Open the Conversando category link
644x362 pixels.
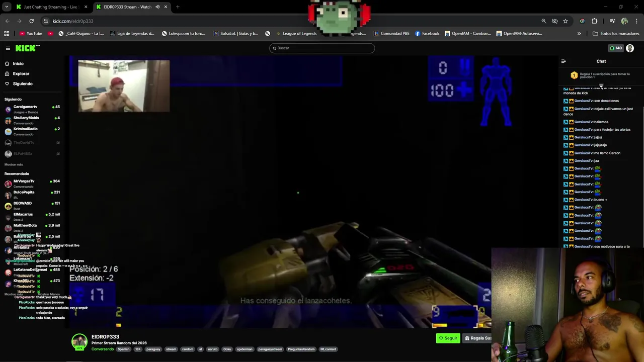click(x=102, y=349)
